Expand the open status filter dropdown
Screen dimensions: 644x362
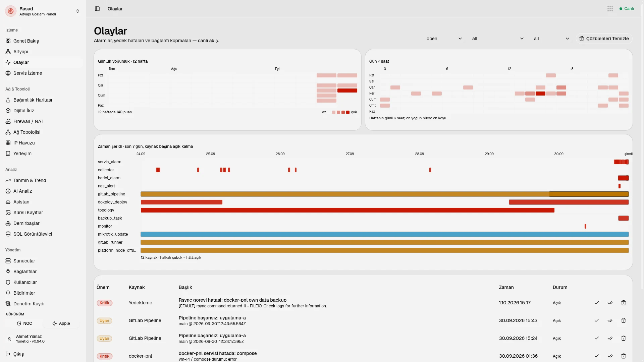[x=444, y=39]
